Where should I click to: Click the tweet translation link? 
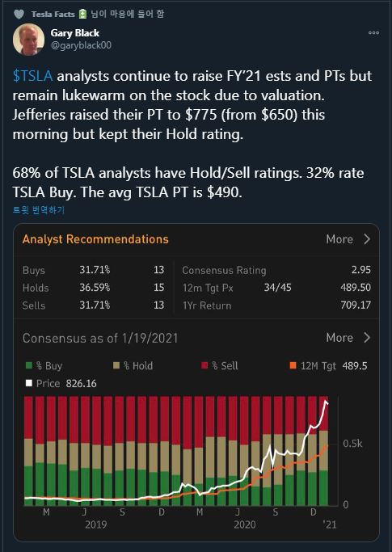coord(39,210)
